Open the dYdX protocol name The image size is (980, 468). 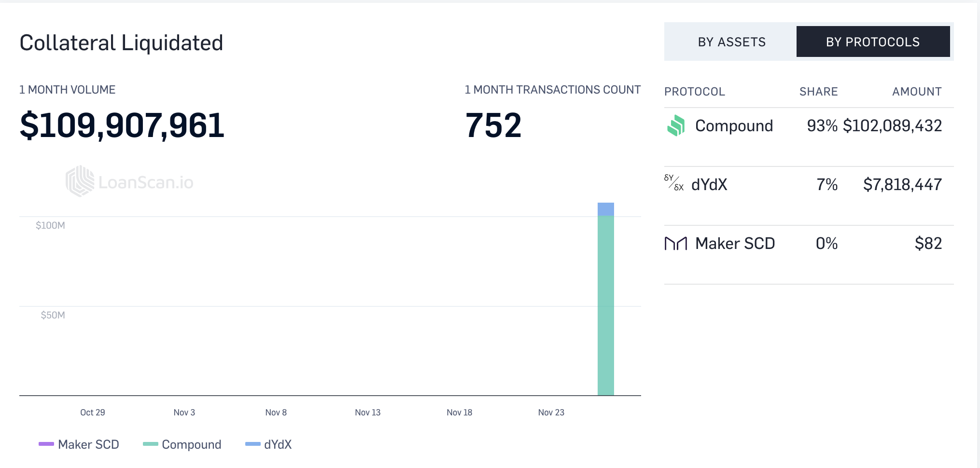(x=709, y=184)
